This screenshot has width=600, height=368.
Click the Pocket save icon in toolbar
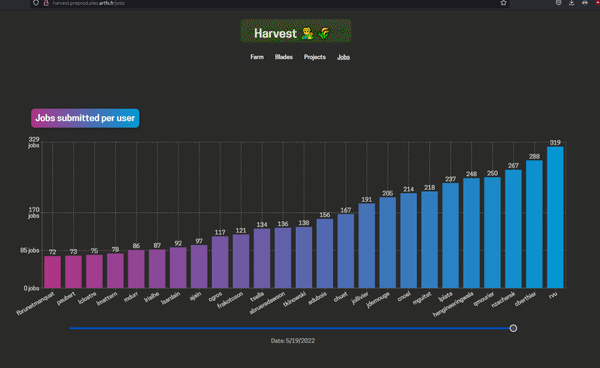pos(558,3)
